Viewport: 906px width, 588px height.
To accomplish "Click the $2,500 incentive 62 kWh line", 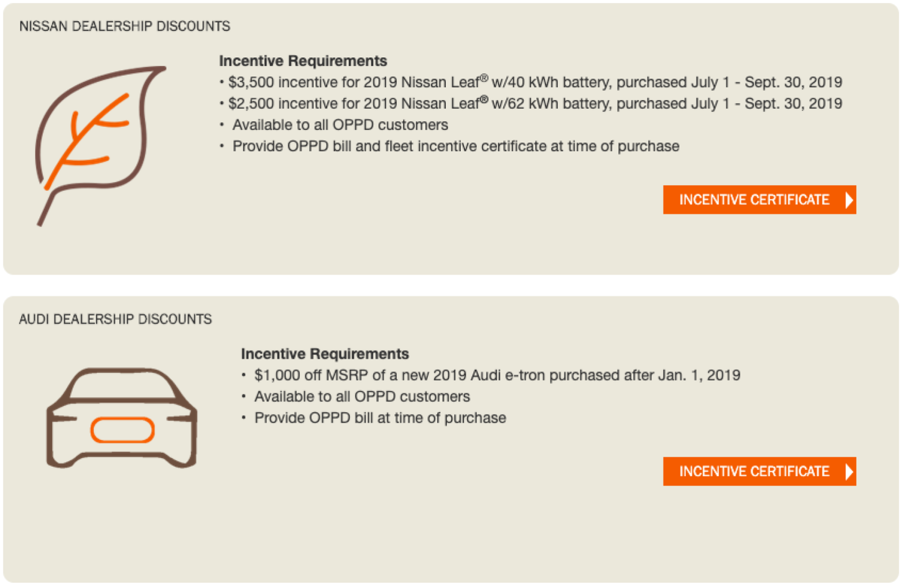I will point(531,104).
